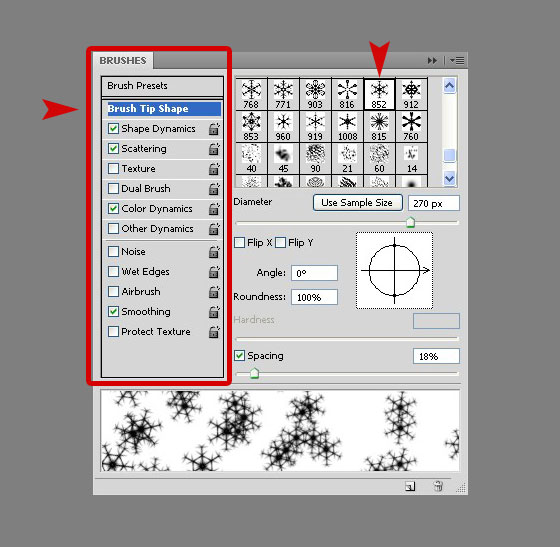The image size is (560, 547).
Task: Click the Angle value field
Action: coord(314,273)
